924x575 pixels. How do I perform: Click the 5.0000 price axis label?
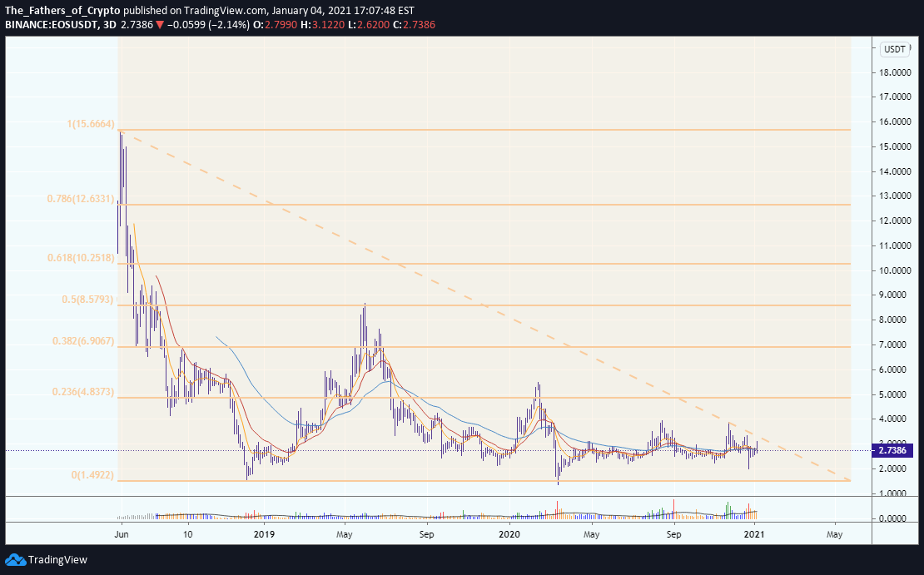pos(891,394)
